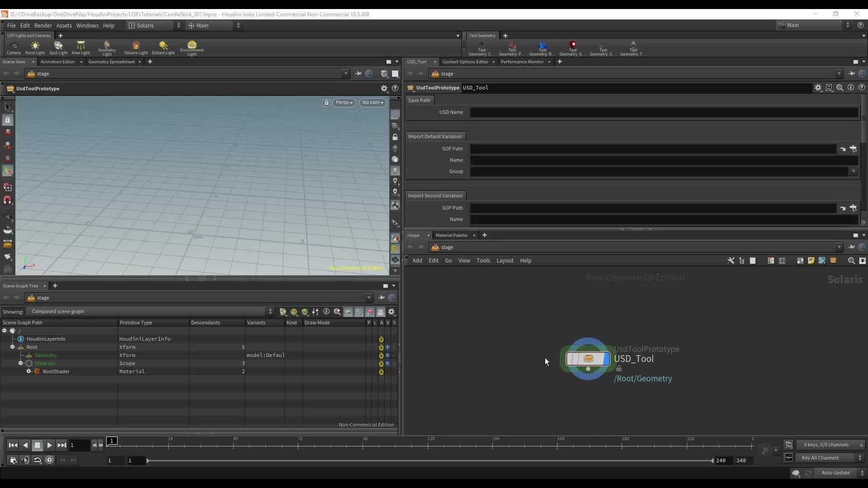The image size is (868, 488).
Task: Click the current frame number input field
Action: 79,445
